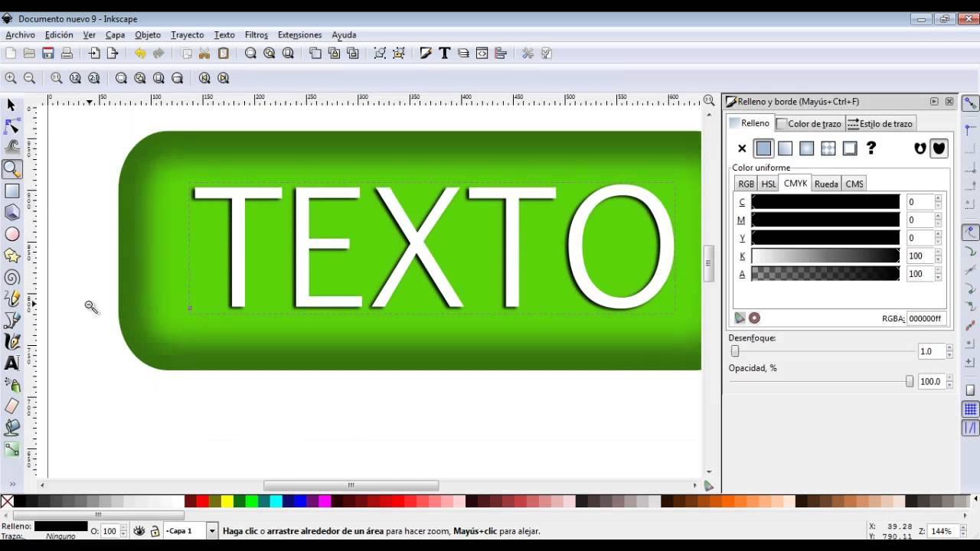Pick the yellow swatch in the palette
Screen dimensions: 980x551
(227, 501)
